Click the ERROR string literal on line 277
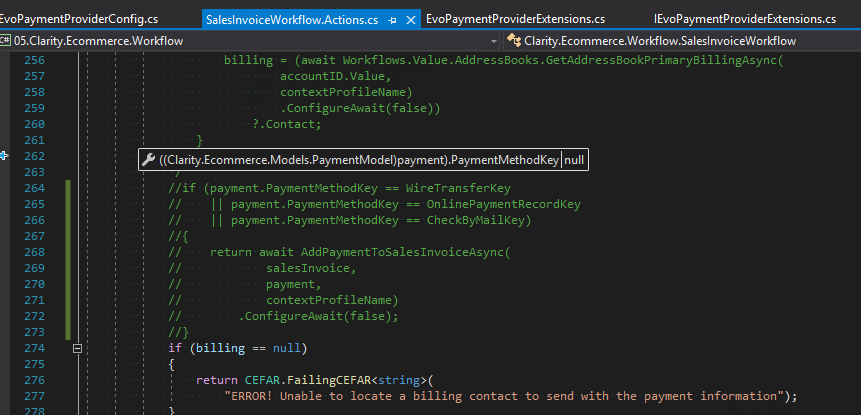This screenshot has height=415, width=861. click(502, 396)
